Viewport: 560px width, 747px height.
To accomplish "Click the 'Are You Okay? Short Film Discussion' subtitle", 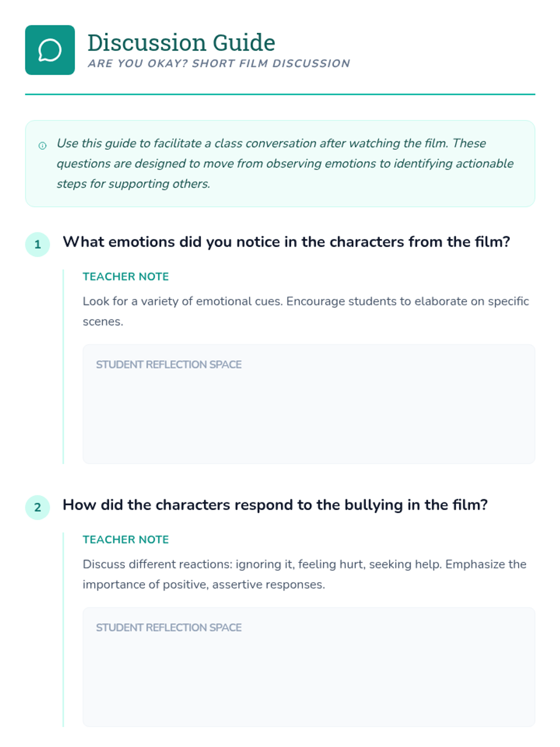I will pos(219,63).
